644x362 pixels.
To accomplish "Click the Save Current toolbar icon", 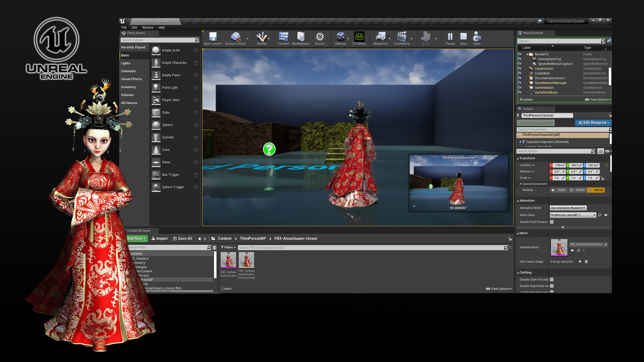I will point(213,37).
